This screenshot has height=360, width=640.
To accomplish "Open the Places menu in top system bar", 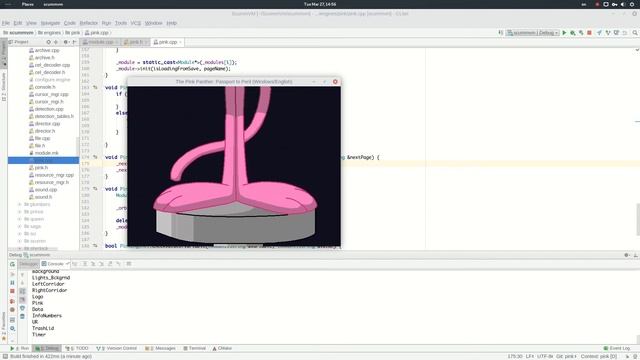I will [28, 4].
